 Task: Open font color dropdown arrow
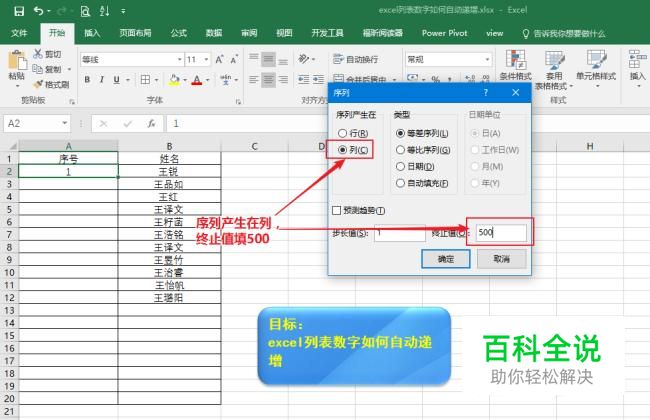point(208,80)
